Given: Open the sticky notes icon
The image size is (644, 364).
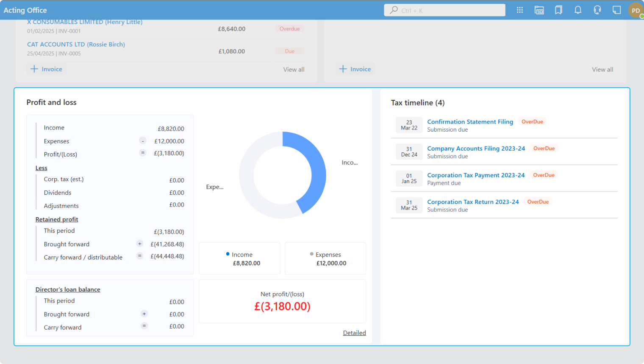Looking at the screenshot, I should [616, 10].
